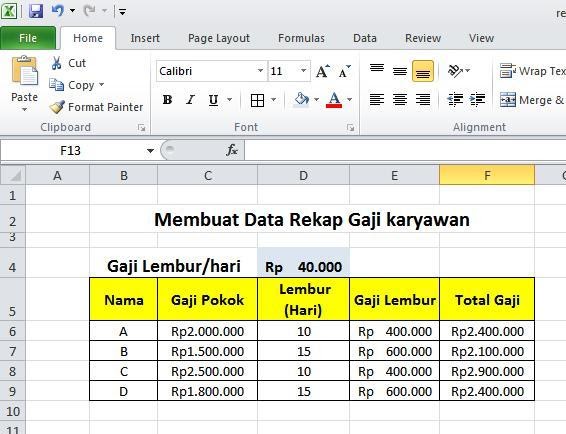Open the Borders dropdown arrow
Viewport: 566px width, 434px height.
274,99
